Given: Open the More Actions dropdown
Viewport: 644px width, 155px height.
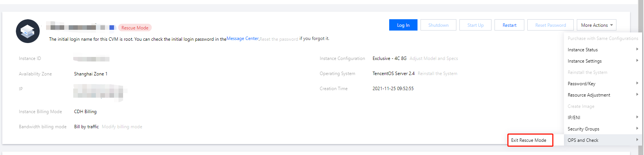Looking at the screenshot, I should 596,25.
